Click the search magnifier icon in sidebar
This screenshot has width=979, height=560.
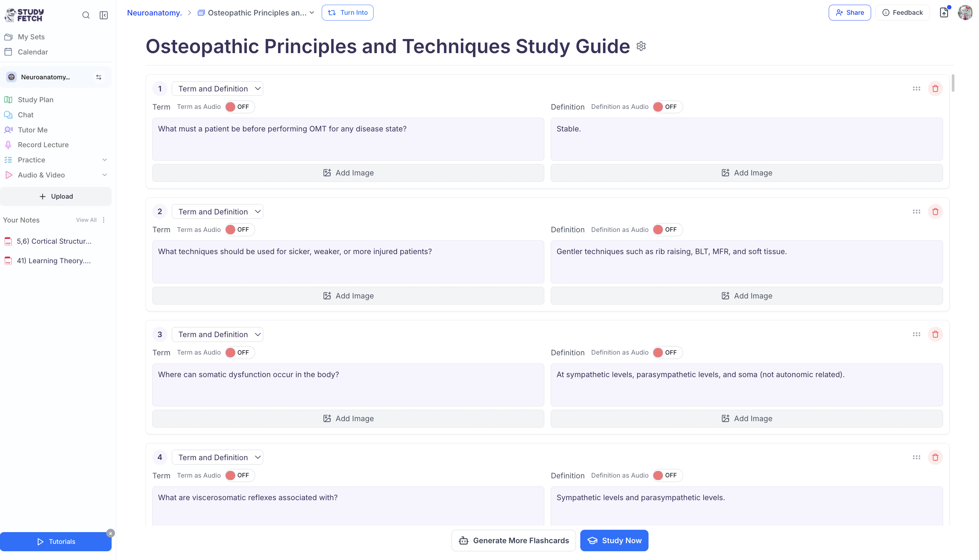[86, 15]
